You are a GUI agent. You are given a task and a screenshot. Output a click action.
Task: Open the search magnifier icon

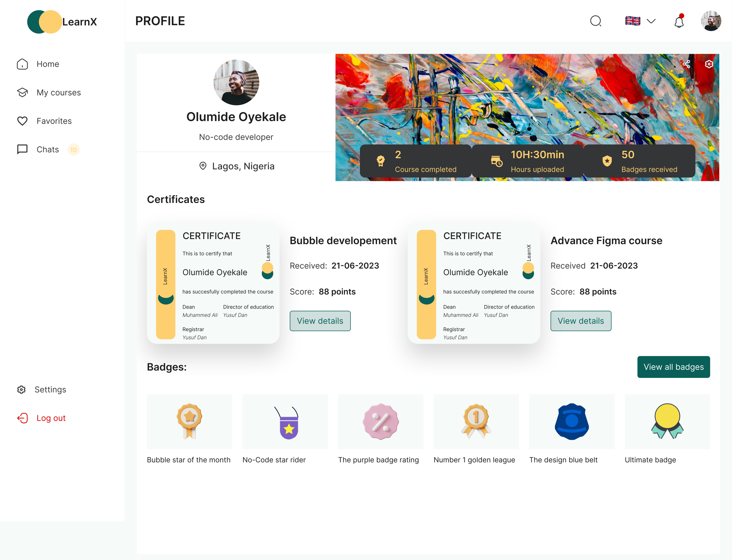click(595, 21)
